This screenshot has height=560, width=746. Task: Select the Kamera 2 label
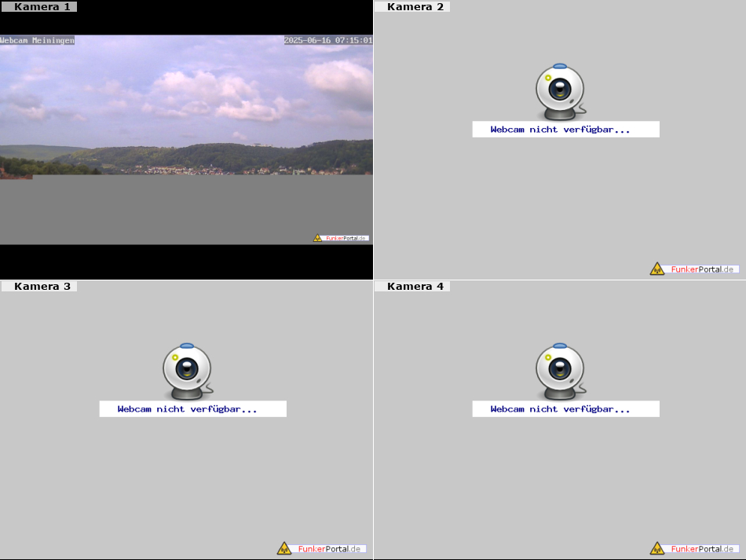click(x=412, y=6)
